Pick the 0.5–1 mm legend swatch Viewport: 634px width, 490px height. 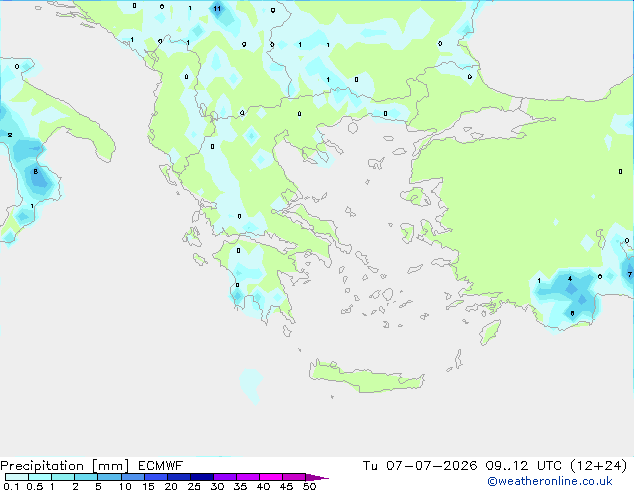coord(40,477)
